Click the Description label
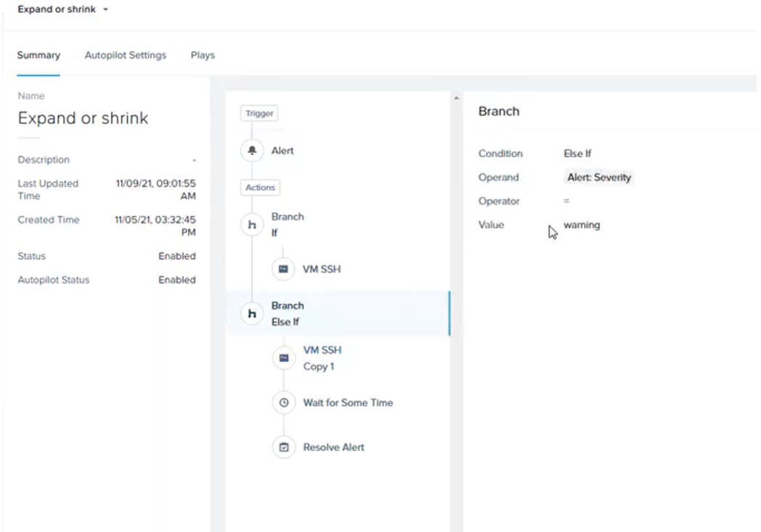This screenshot has width=761, height=532. click(44, 159)
